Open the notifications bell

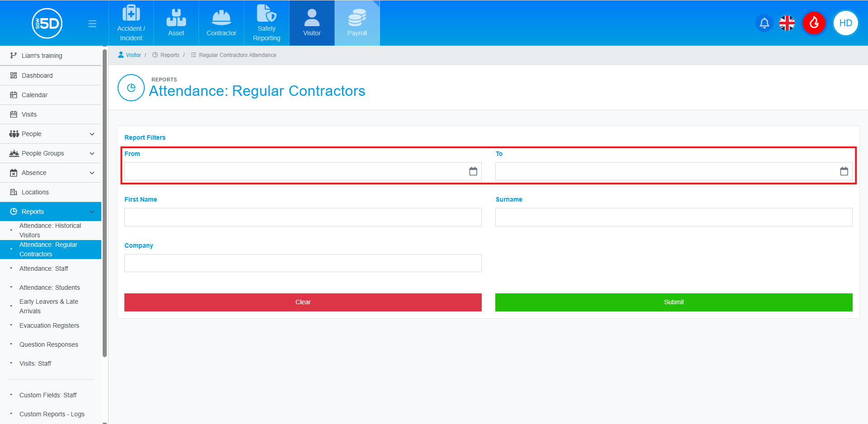764,23
